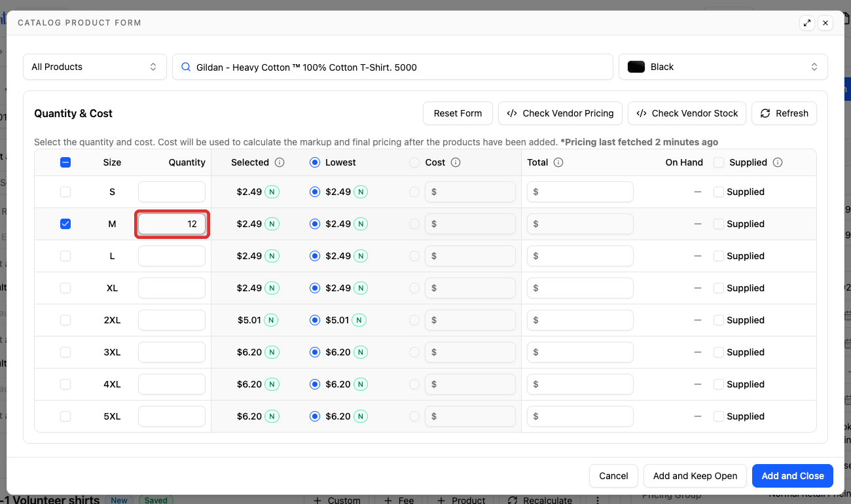
Task: Open the All Products dropdown
Action: coord(95,67)
